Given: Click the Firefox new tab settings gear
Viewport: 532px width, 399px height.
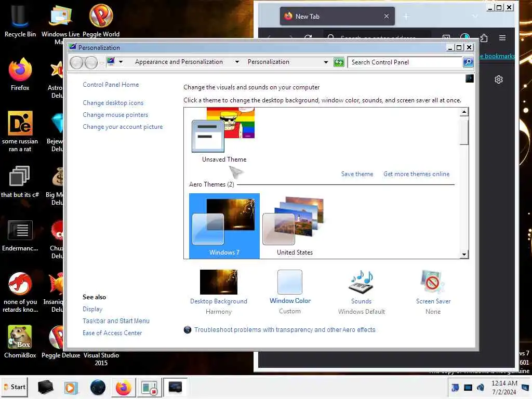Looking at the screenshot, I should [x=498, y=79].
